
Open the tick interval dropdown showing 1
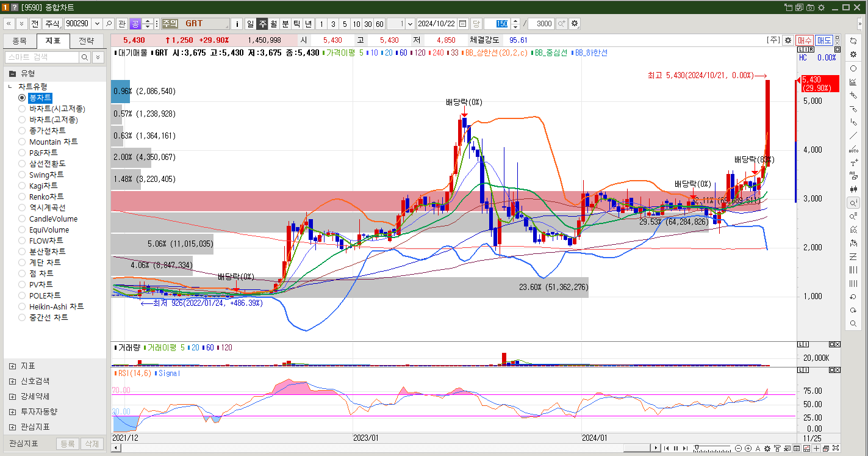click(x=410, y=24)
